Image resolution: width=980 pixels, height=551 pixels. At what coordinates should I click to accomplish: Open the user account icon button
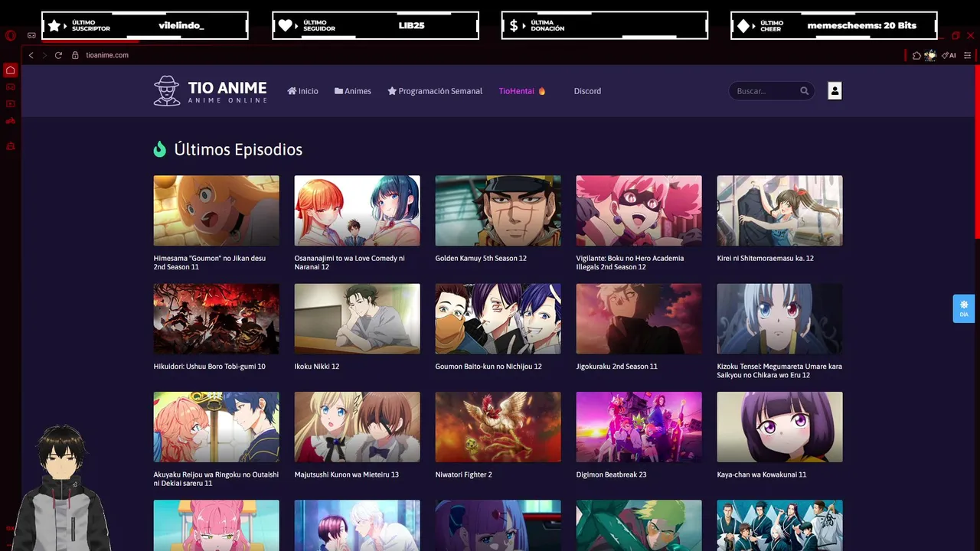835,91
